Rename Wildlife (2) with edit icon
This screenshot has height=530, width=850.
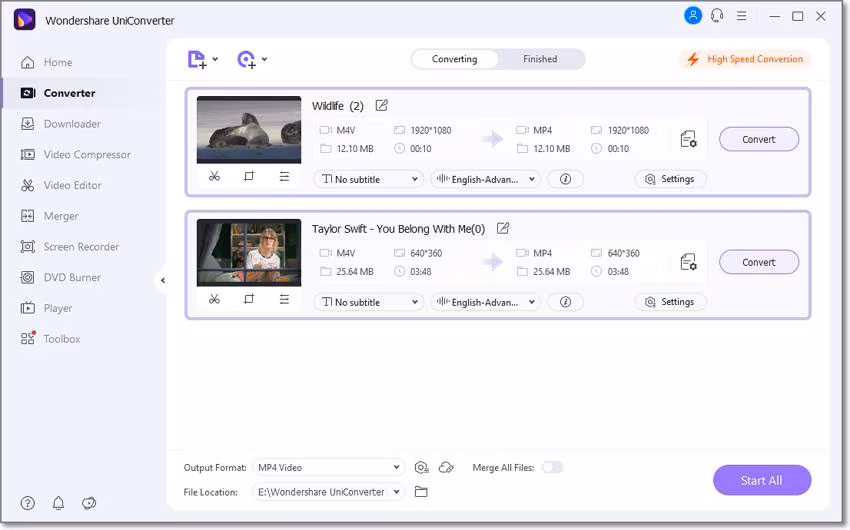(382, 105)
